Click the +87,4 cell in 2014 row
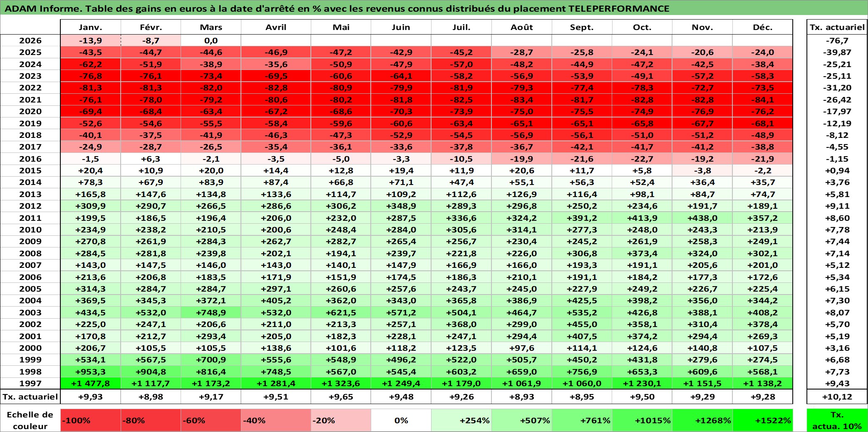This screenshot has width=868, height=432. tap(276, 182)
